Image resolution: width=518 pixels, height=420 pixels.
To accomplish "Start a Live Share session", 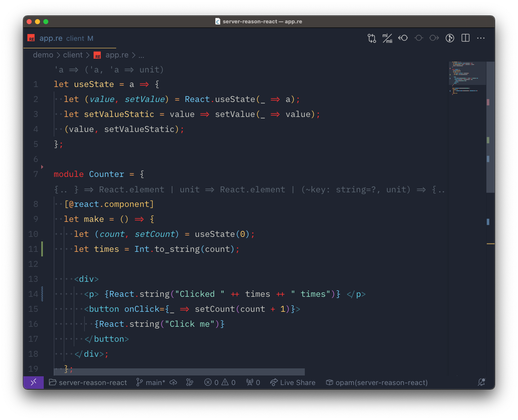I will point(293,383).
